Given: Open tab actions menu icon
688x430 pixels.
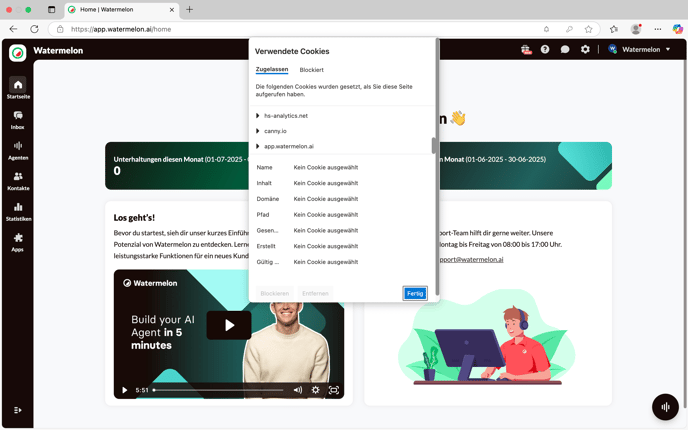Looking at the screenshot, I should (x=51, y=9).
